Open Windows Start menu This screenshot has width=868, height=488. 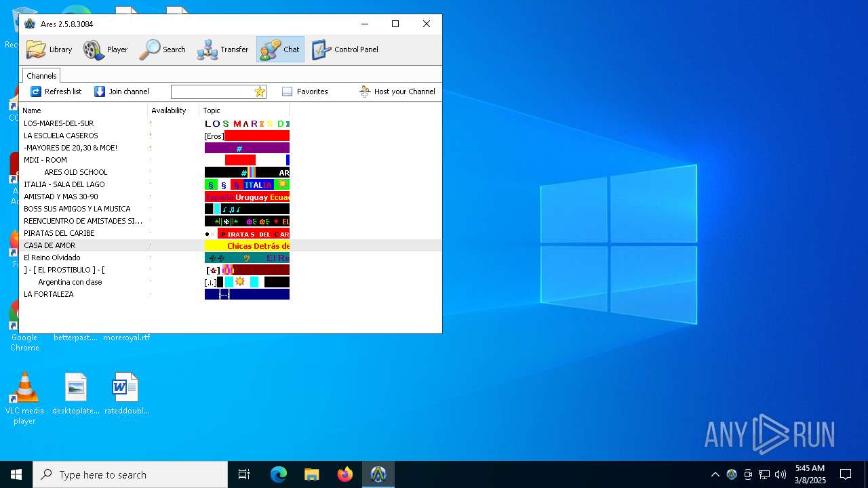16,474
